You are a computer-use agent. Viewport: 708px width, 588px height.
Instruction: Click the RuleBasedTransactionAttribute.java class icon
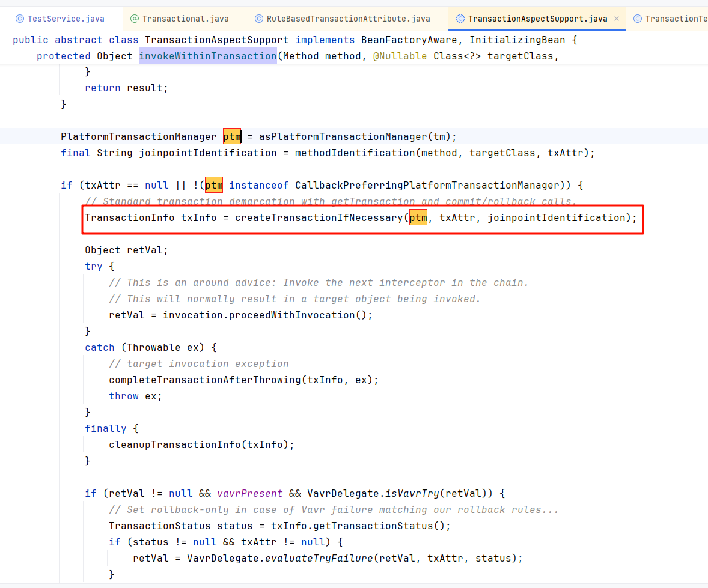(259, 19)
